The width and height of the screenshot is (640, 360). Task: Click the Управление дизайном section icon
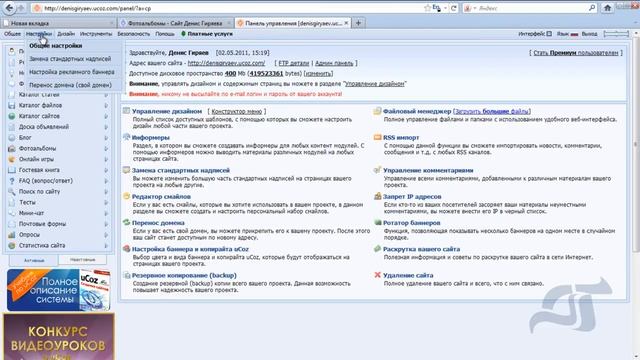pyautogui.click(x=127, y=111)
